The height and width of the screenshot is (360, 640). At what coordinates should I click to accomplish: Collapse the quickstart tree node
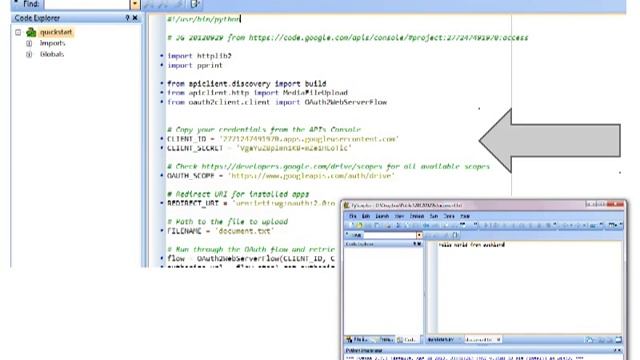pos(18,32)
